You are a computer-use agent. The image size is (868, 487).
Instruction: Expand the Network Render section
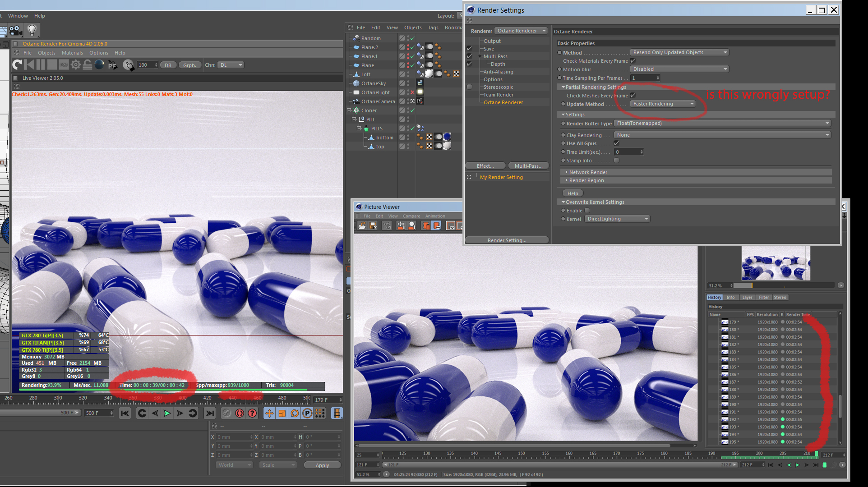[x=588, y=172]
